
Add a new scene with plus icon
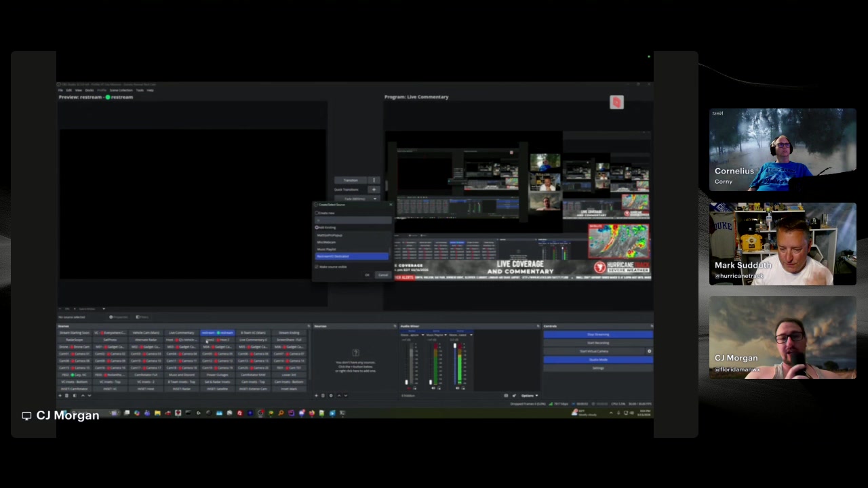(60, 395)
